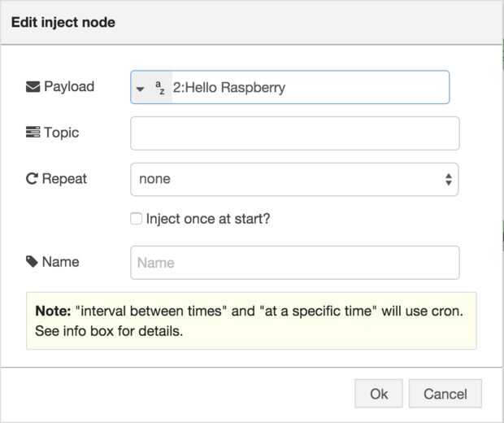The width and height of the screenshot is (504, 423).
Task: Click the yellow cron Note box
Action: click(x=251, y=321)
